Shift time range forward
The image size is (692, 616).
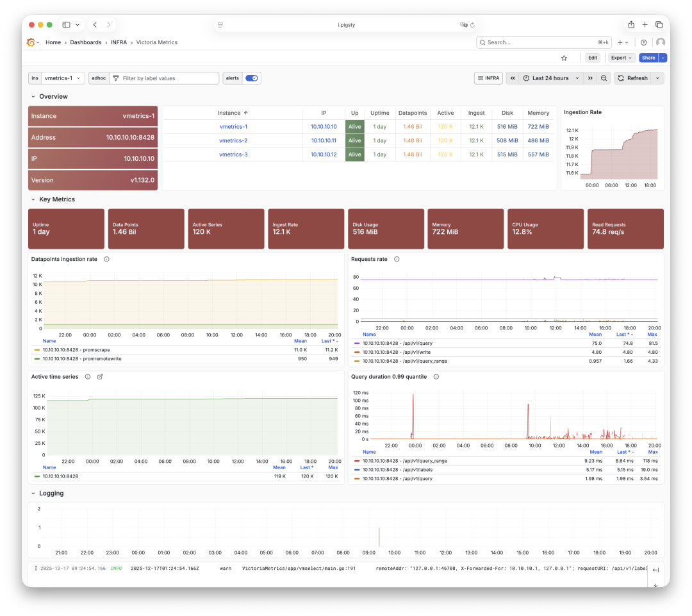point(590,78)
